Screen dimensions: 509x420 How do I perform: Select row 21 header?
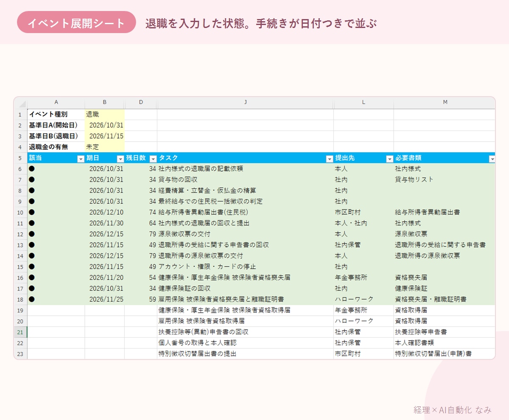tap(21, 332)
